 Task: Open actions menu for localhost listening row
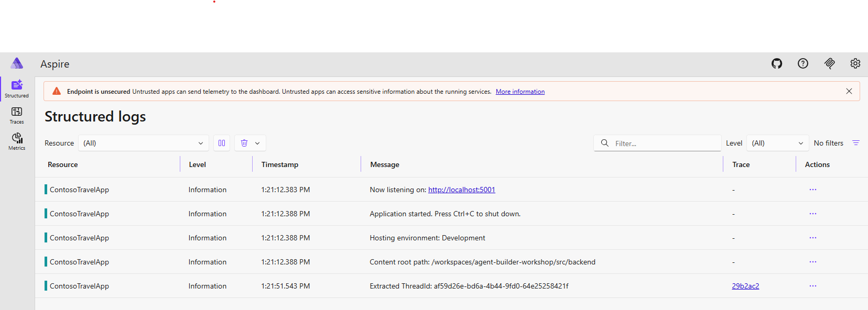(813, 190)
